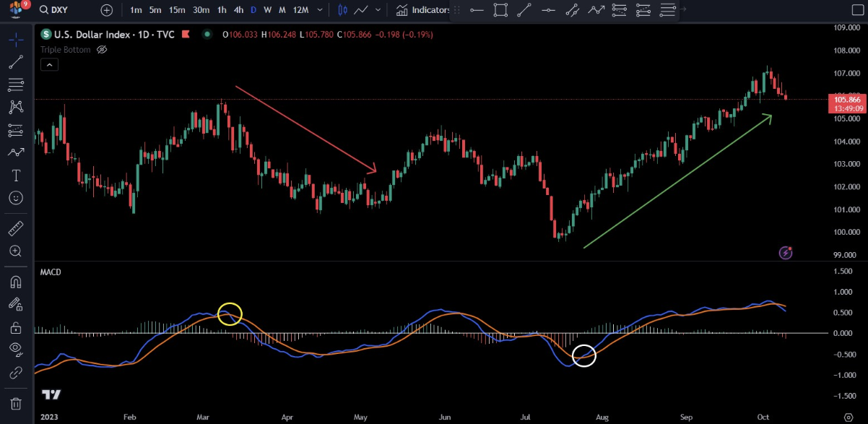The image size is (868, 424).
Task: Click the zoom in magnifier tool
Action: pyautogui.click(x=15, y=251)
